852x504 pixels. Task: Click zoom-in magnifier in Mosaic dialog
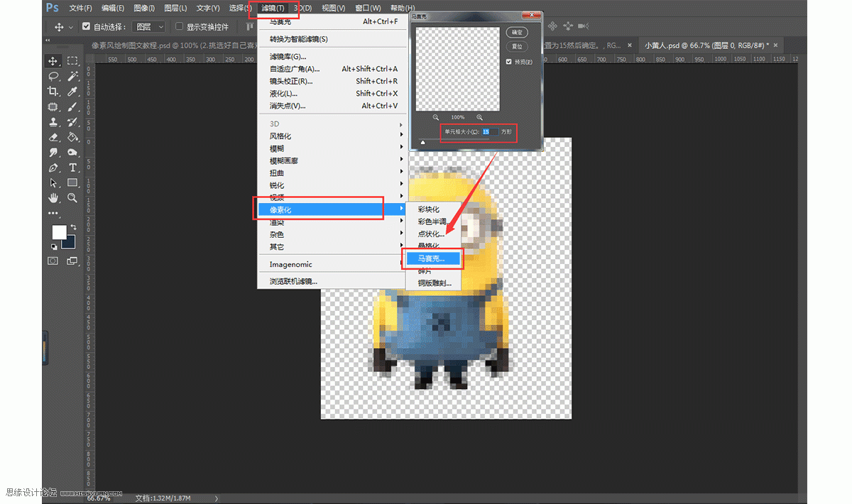[x=480, y=117]
